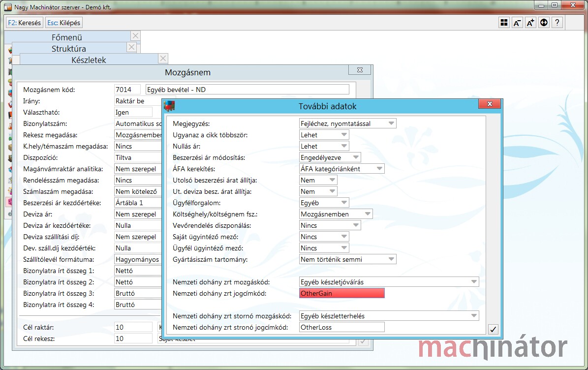Open Saját ügyintéző mező dropdown
This screenshot has height=370, width=588.
click(x=324, y=237)
